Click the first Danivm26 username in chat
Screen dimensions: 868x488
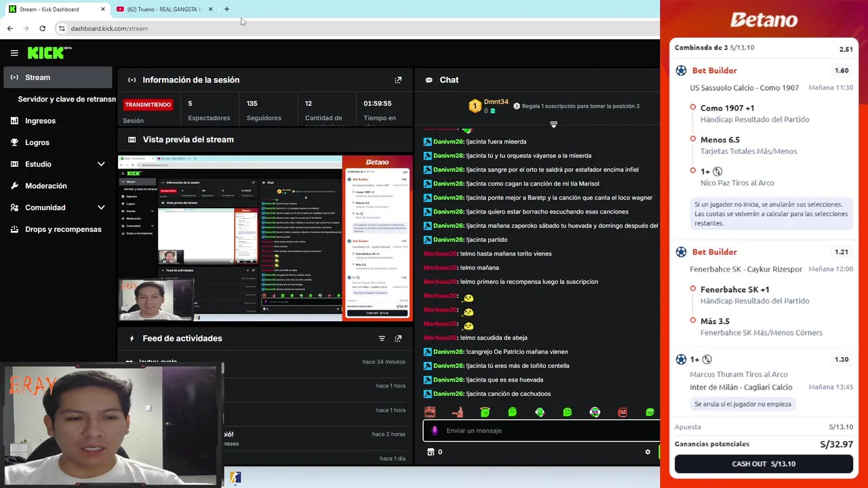pos(448,142)
